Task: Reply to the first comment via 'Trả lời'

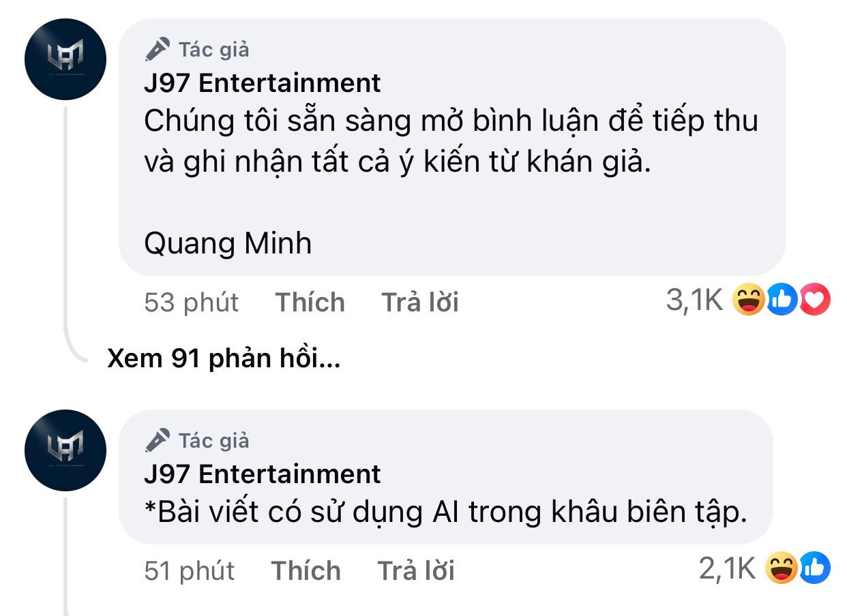Action: (419, 302)
